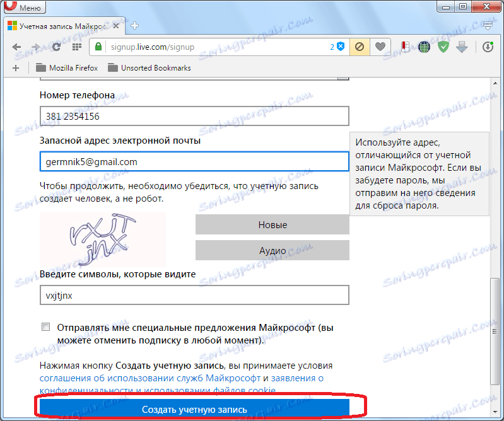
Task: Open the blue ad blocker shield badge
Action: (x=337, y=47)
